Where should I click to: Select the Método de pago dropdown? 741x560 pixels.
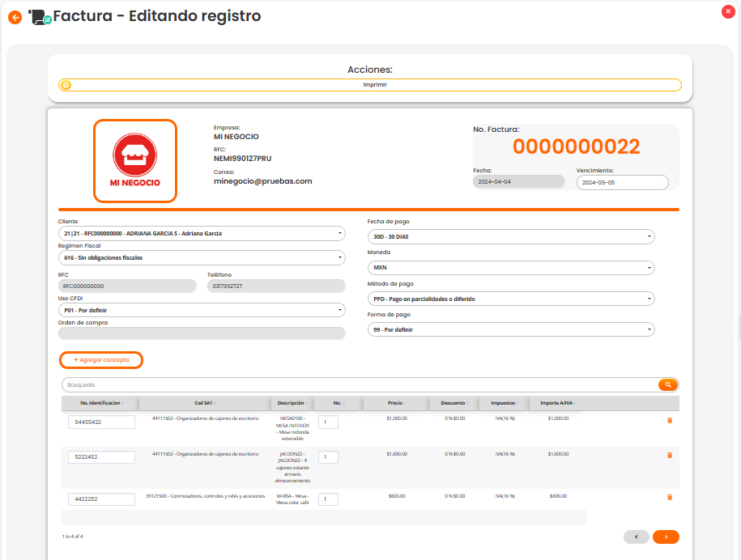pos(511,299)
